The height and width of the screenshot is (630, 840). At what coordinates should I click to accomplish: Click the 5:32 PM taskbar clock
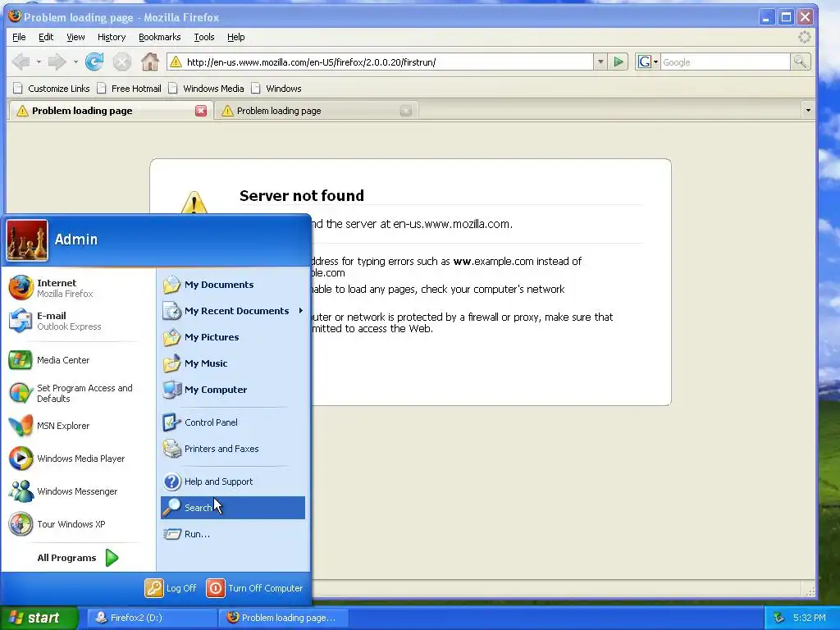click(x=809, y=618)
